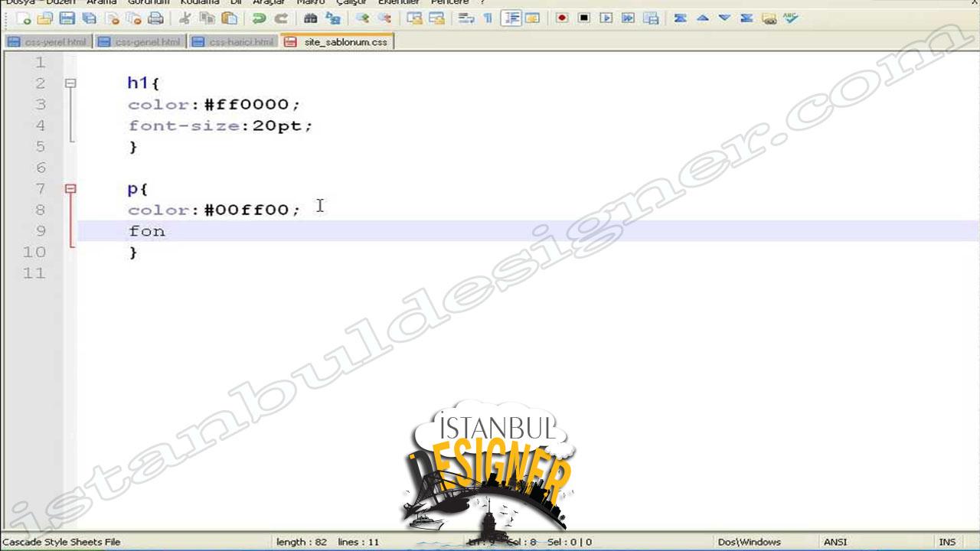The width and height of the screenshot is (980, 551).
Task: Click the Close document toolbar icon
Action: click(113, 18)
